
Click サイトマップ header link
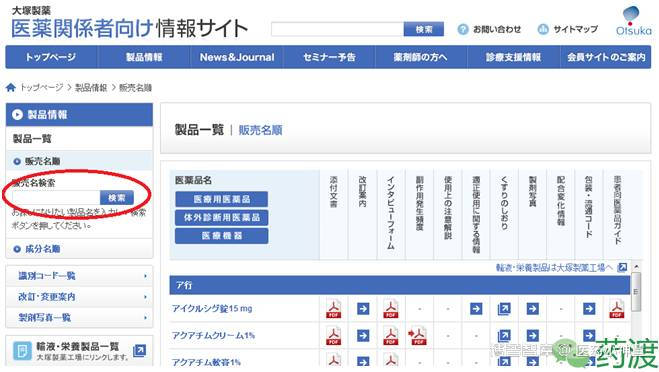coord(575,29)
